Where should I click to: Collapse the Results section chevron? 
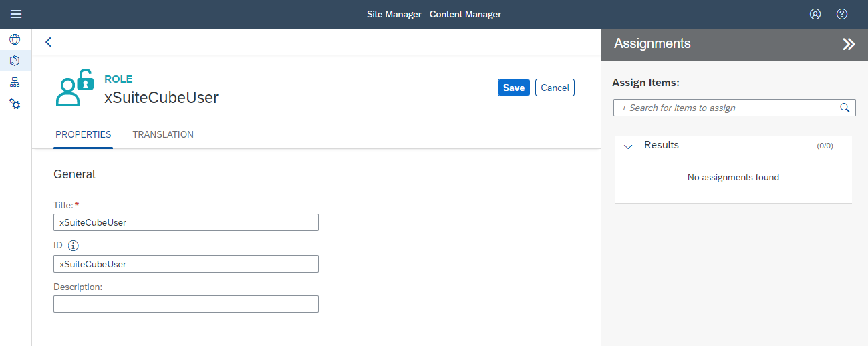coord(627,146)
